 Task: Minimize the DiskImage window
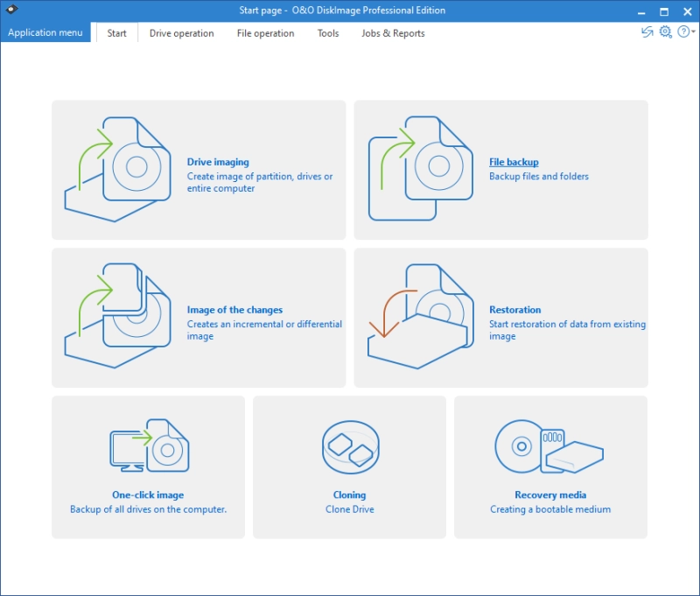641,11
